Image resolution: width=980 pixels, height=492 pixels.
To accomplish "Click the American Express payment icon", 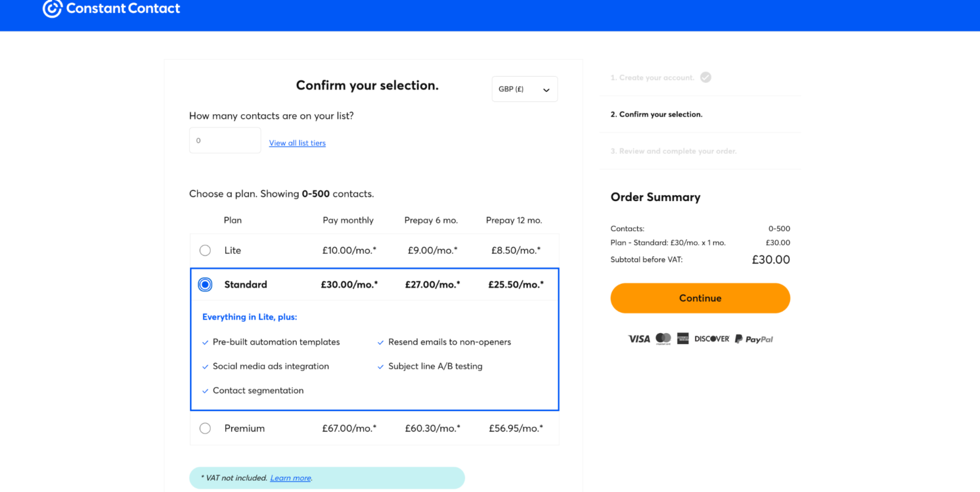I will pyautogui.click(x=683, y=338).
